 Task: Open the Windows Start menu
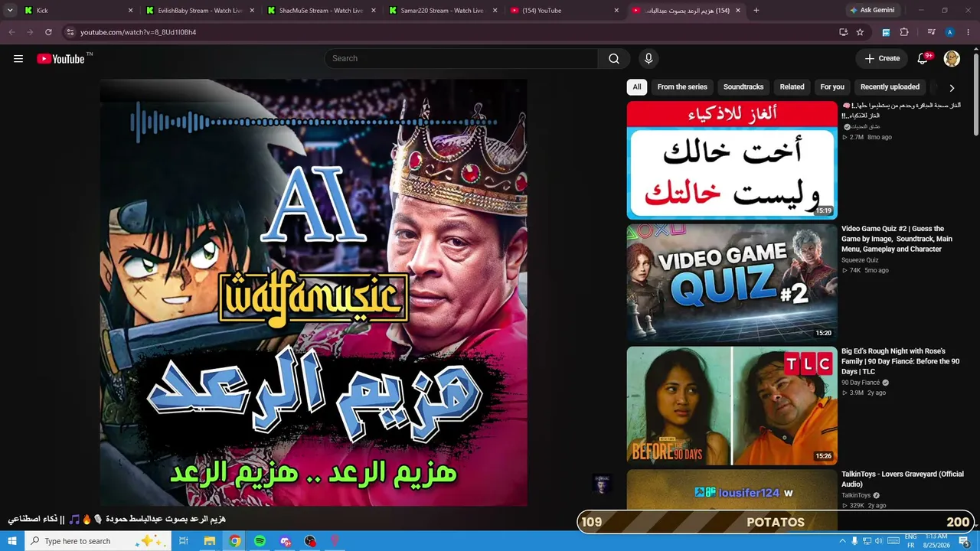12,541
